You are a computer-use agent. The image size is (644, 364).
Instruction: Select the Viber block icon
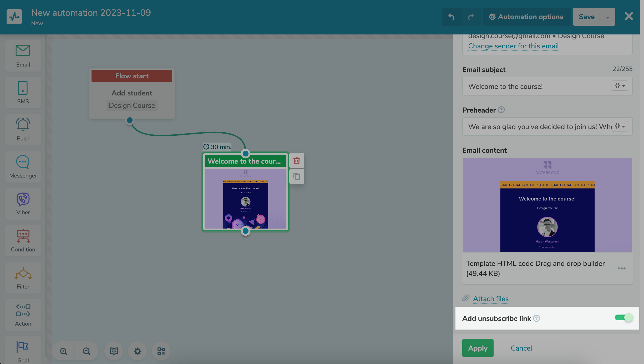click(23, 204)
